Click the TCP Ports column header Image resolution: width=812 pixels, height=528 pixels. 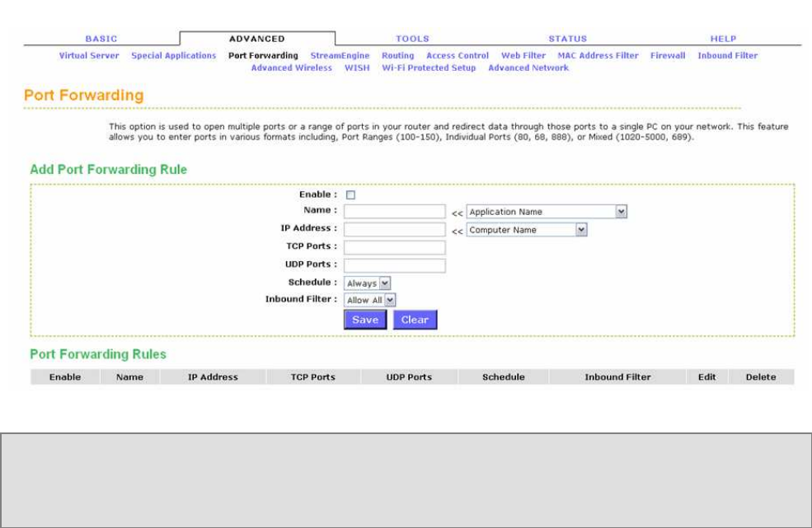pos(312,376)
